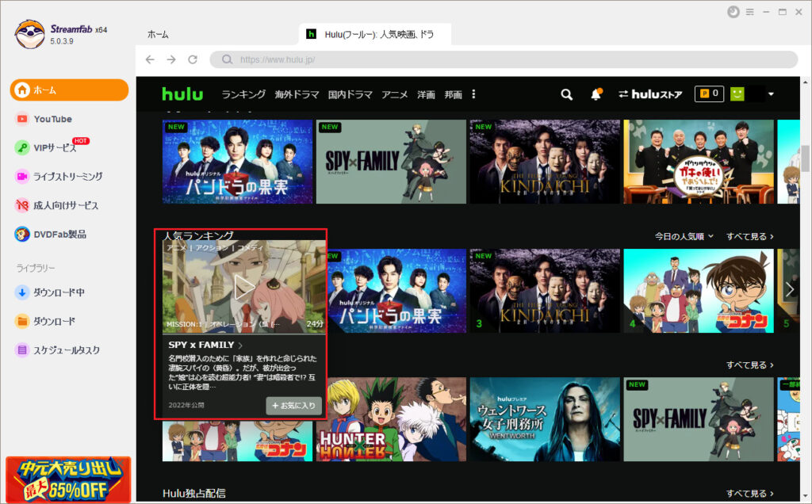Expand the 今日の人気順 sort dropdown
The image size is (812, 504).
(684, 236)
